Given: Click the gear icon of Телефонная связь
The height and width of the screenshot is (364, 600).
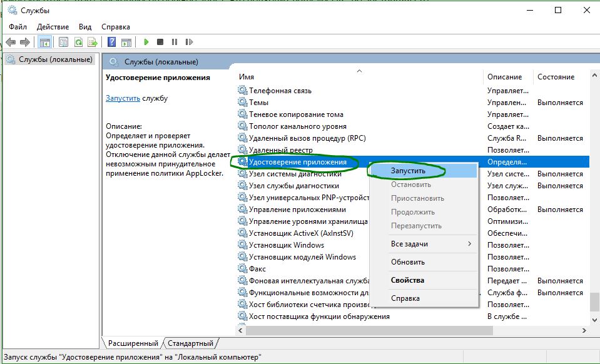Looking at the screenshot, I should [242, 90].
